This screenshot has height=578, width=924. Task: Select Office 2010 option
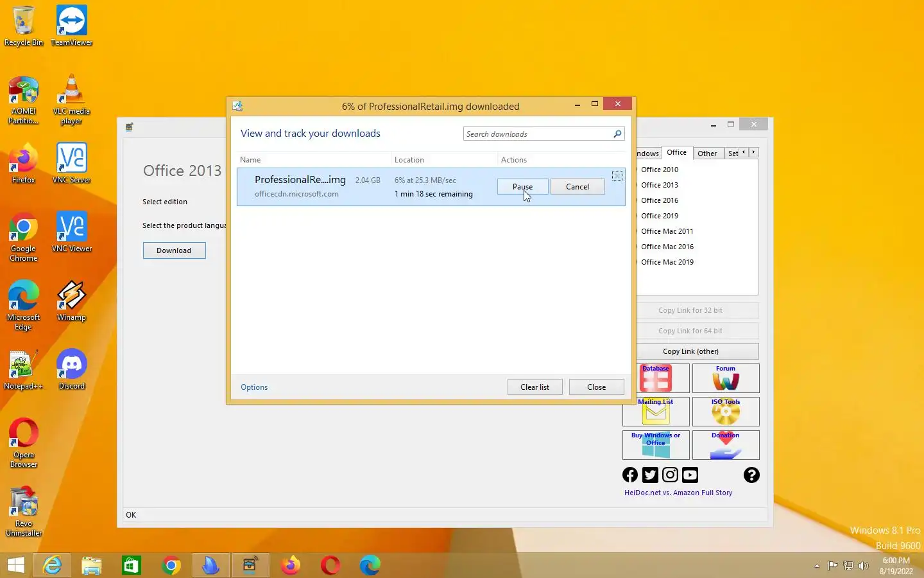coord(660,170)
